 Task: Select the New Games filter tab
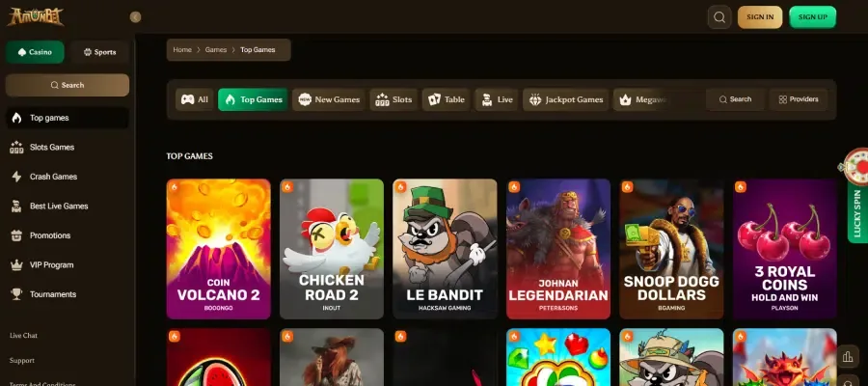tap(329, 99)
